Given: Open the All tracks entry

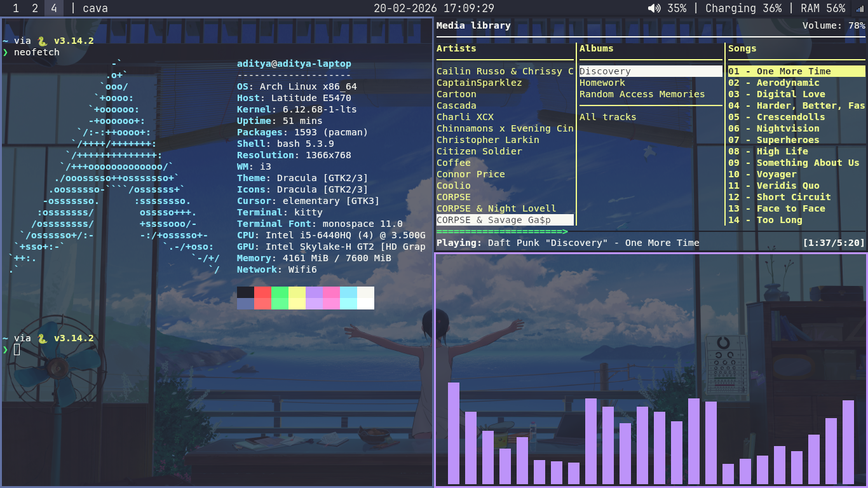Looking at the screenshot, I should [x=607, y=117].
